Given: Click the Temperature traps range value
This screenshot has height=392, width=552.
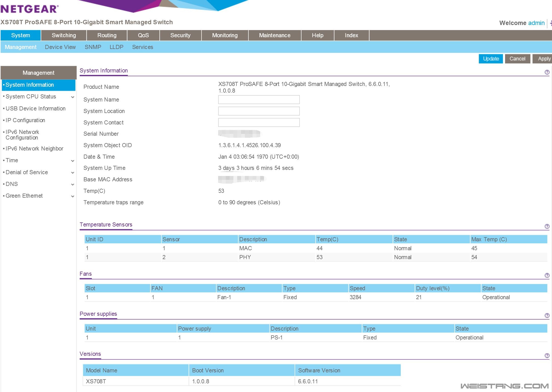Looking at the screenshot, I should point(249,202).
